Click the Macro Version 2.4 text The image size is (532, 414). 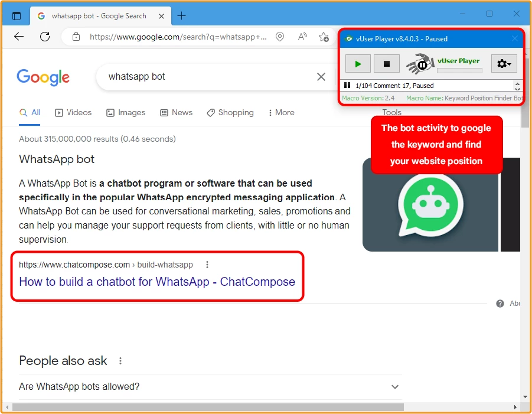click(368, 98)
